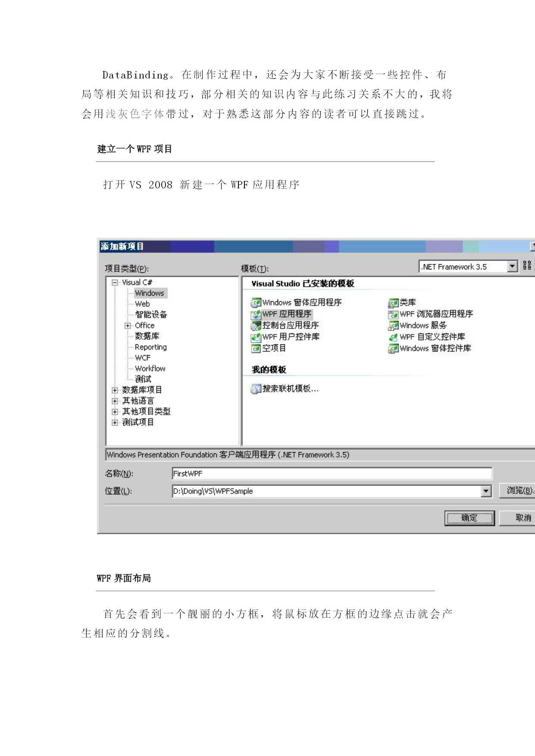Viewport: 535px width, 756px height.
Task: Expand the 其他语言 node
Action: (115, 401)
